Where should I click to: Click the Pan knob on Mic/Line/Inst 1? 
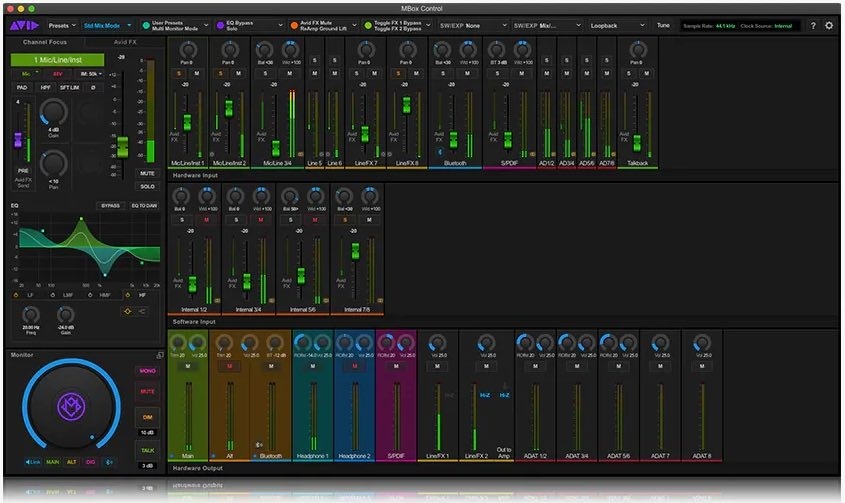coord(188,50)
